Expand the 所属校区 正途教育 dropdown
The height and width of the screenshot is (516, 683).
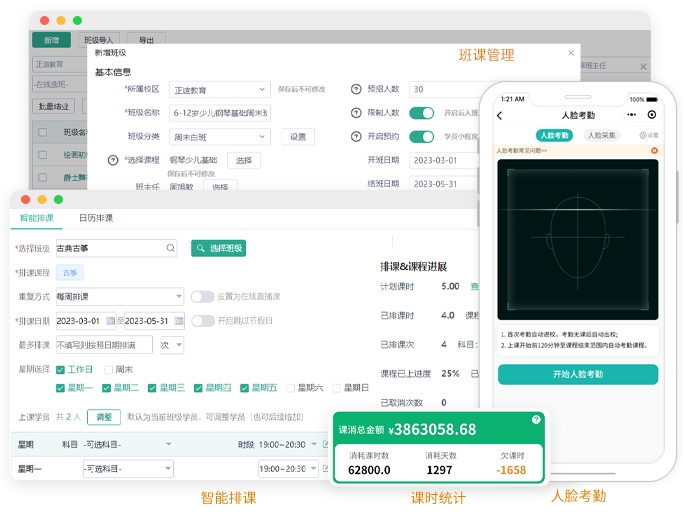click(x=219, y=89)
